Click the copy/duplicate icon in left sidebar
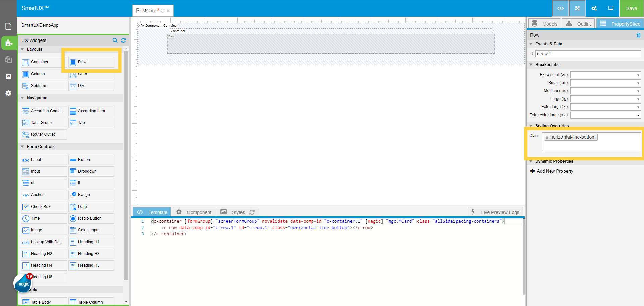This screenshot has height=306, width=644. 8,60
